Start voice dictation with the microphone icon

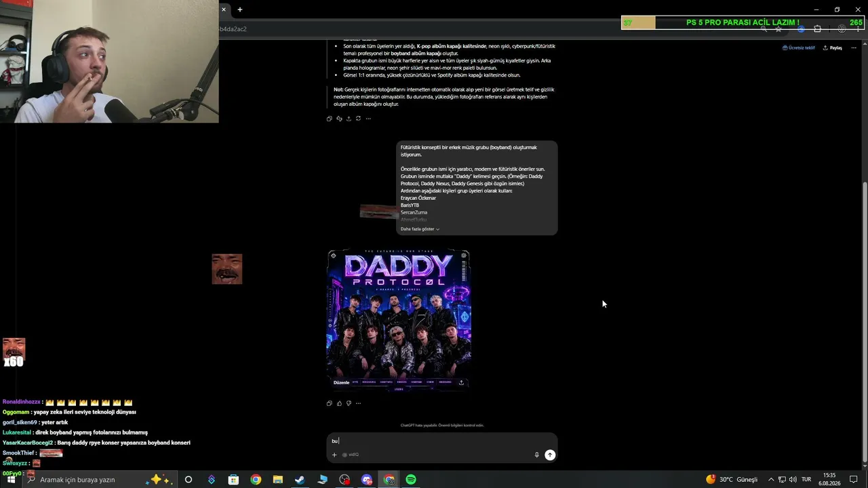click(536, 455)
